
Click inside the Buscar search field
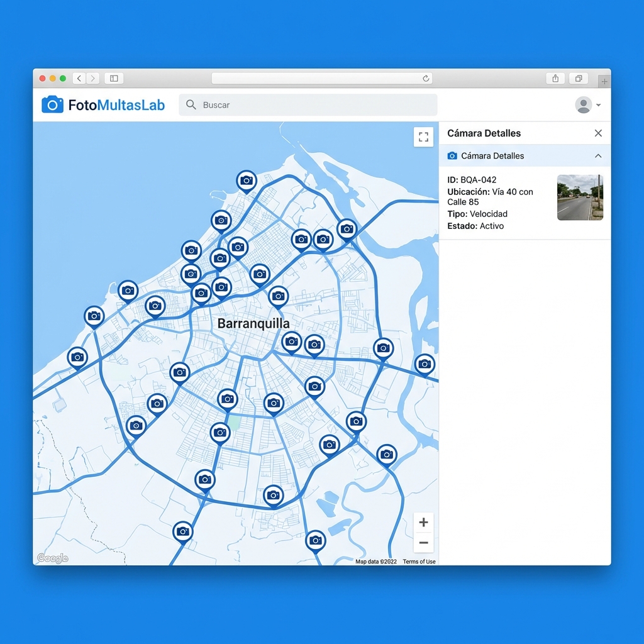click(283, 105)
